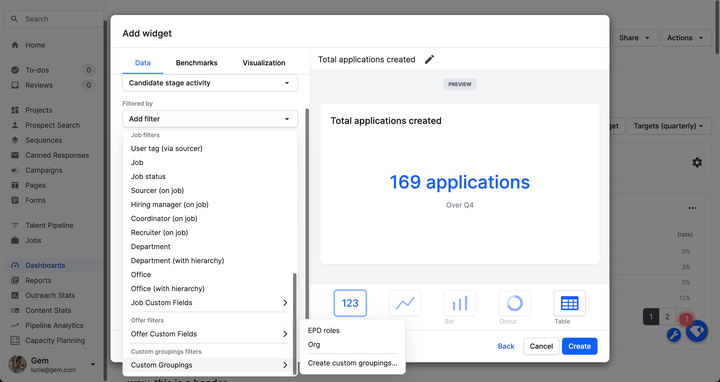Screen dimensions: 720x382
Task: Click the Home icon in sidebar
Action: click(15, 45)
